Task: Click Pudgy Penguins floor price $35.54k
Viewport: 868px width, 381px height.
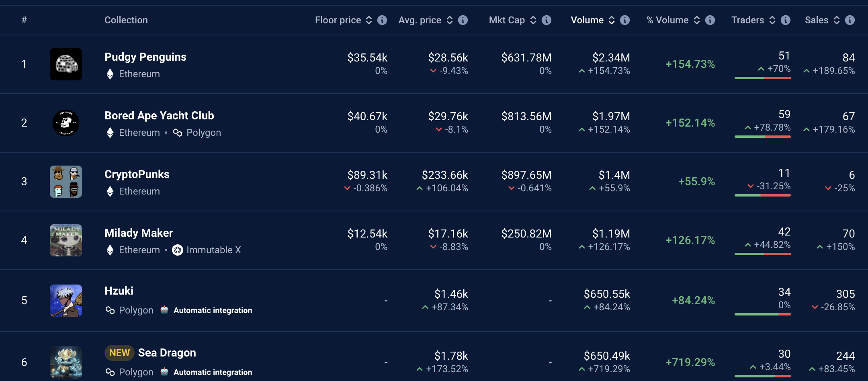Action: pos(367,58)
